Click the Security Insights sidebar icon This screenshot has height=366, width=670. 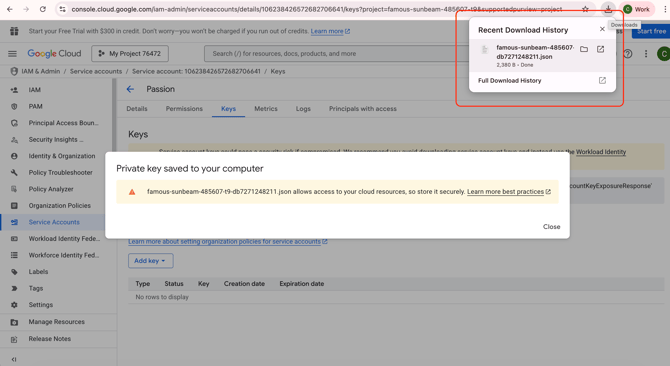coord(14,140)
